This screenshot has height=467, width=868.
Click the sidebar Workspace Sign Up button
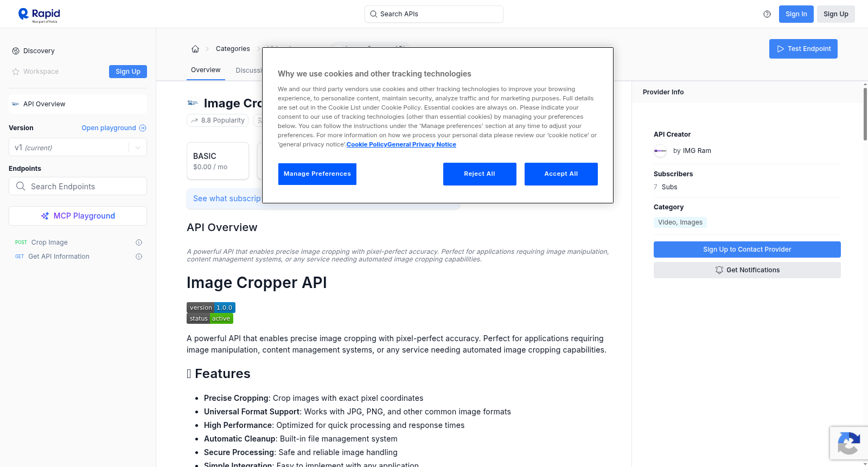128,72
